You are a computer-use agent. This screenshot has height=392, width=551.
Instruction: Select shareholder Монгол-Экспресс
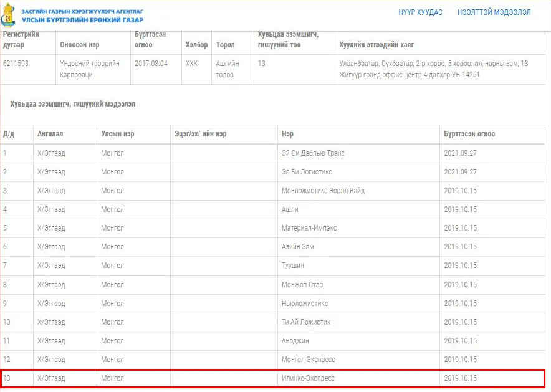(x=308, y=360)
